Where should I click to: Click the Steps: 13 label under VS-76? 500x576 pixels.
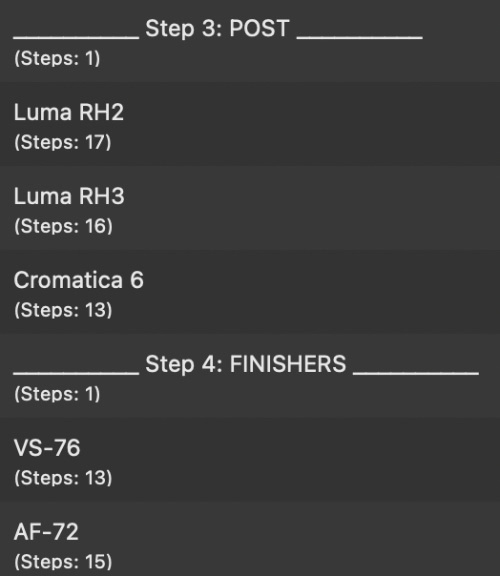click(x=63, y=478)
